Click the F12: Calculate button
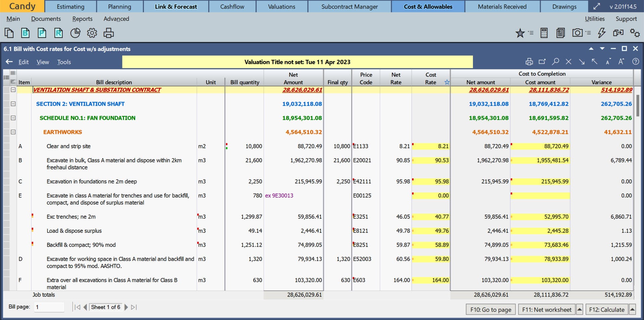The width and height of the screenshot is (644, 320). click(x=607, y=309)
